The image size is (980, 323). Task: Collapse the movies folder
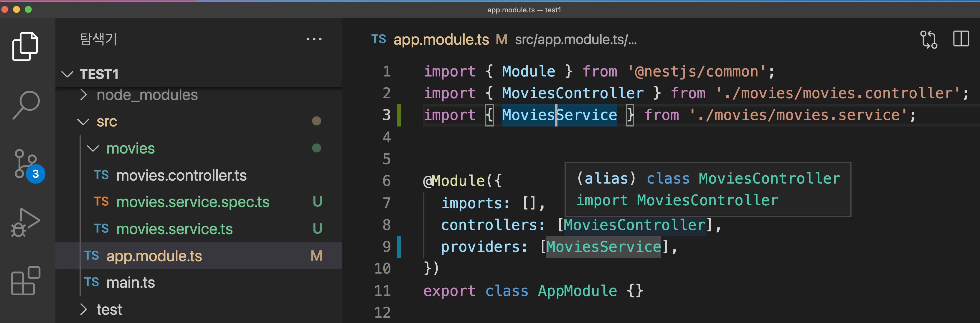(130, 148)
